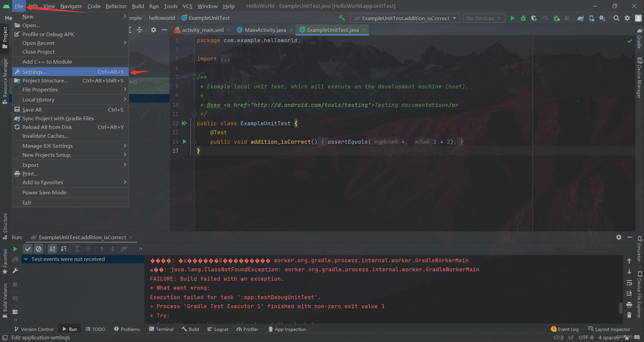
Task: Click Next Failed Test down arrow
Action: (x=113, y=249)
